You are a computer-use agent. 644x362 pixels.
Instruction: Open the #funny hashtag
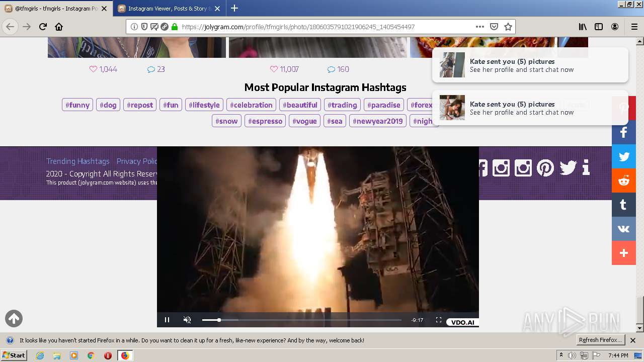[77, 105]
